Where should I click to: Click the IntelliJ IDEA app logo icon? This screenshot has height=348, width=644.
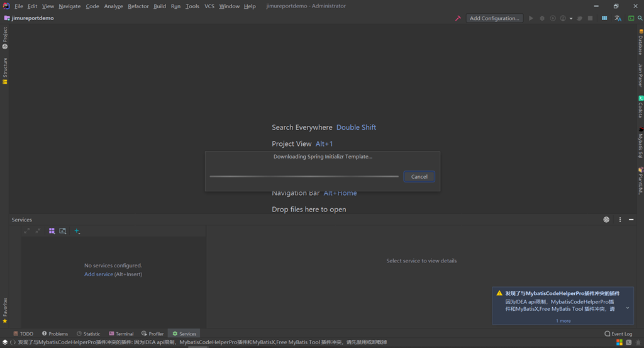6,6
